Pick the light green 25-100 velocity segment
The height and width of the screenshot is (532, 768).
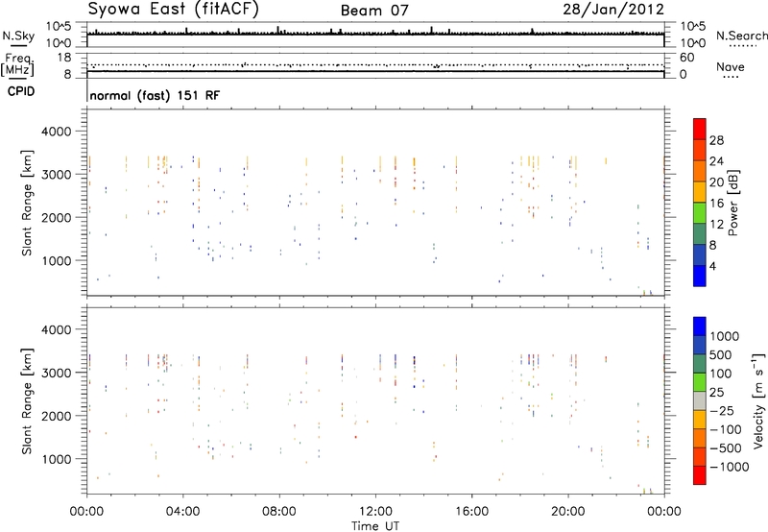700,383
